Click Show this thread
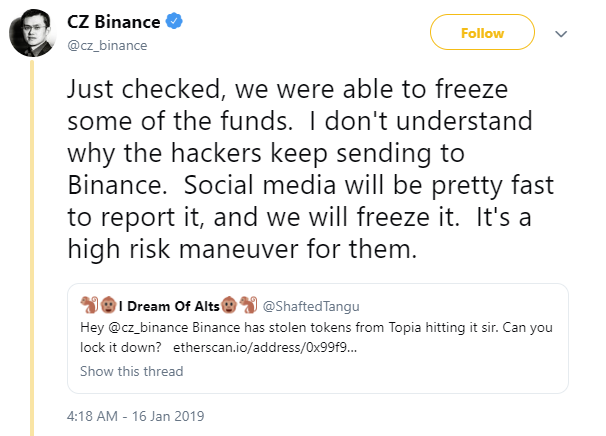The width and height of the screenshot is (606, 436). 131,371
